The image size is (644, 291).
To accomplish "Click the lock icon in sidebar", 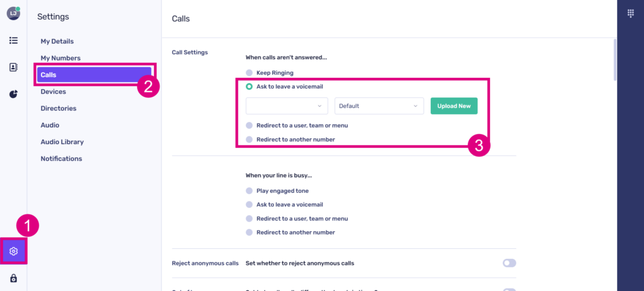I will pos(13,278).
